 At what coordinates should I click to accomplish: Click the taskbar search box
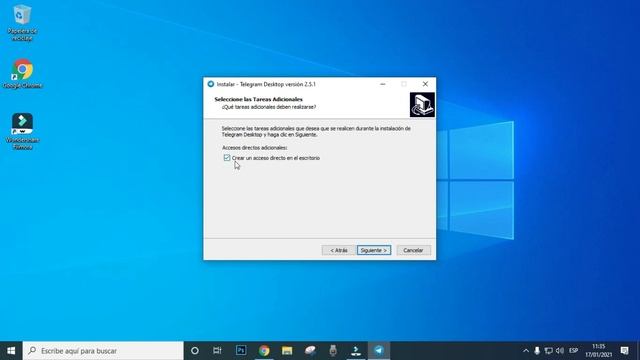coord(103,351)
